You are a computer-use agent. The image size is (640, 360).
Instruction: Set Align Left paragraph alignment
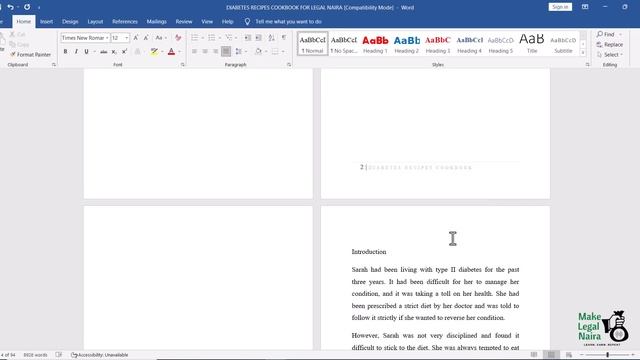click(194, 51)
